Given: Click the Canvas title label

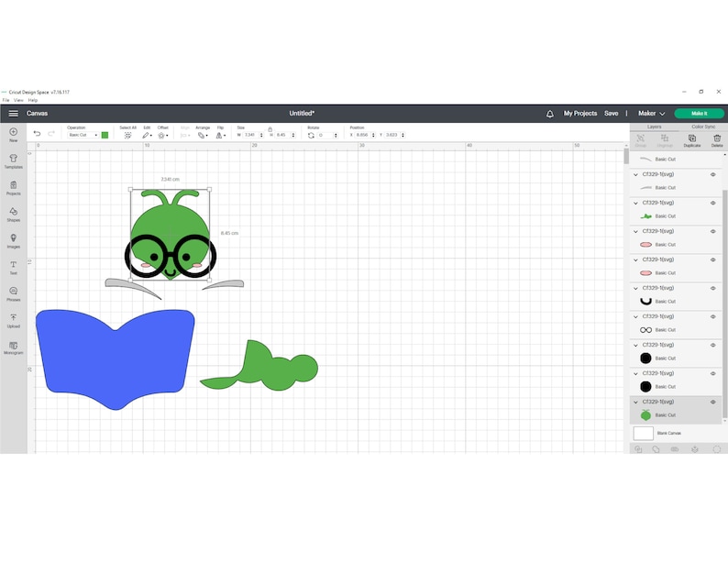Looking at the screenshot, I should click(38, 114).
